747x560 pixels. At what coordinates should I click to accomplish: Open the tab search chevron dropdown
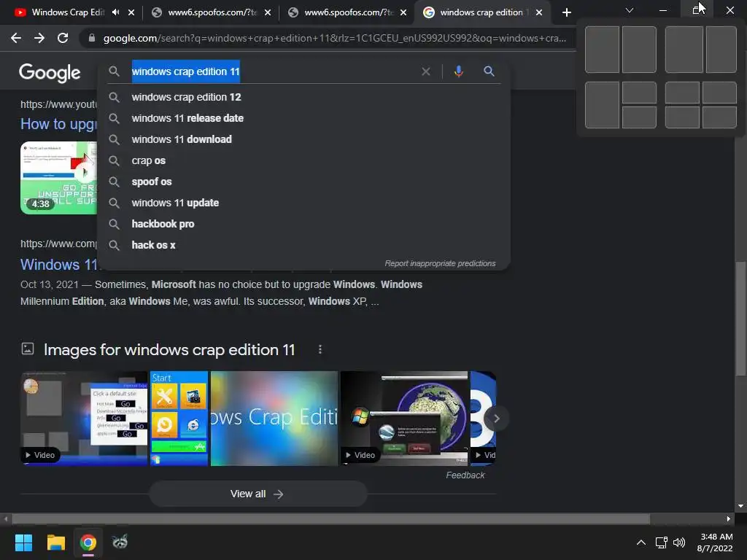tap(630, 10)
